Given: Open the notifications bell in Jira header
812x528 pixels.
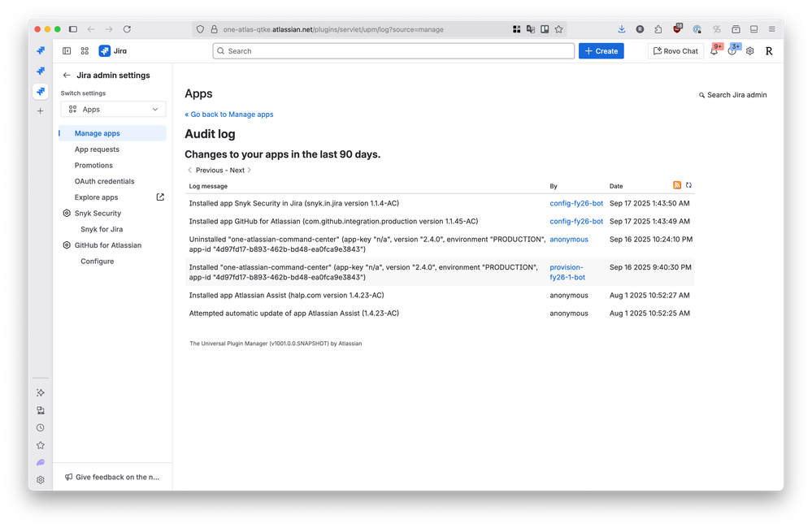Looking at the screenshot, I should pyautogui.click(x=714, y=51).
